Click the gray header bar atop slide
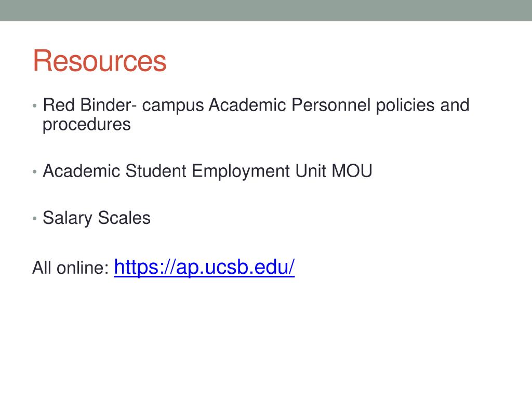Screen dimensions: 532x399 [x=266, y=10]
